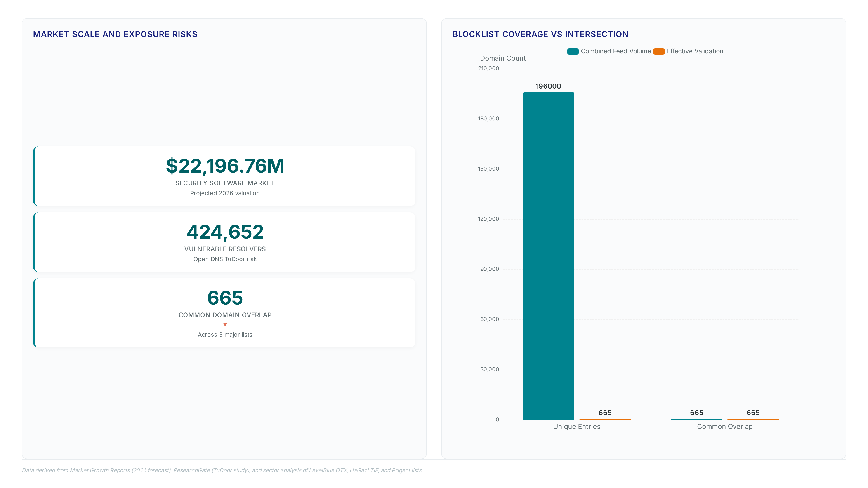Click the 665 label above Unique Entries orange bar
Viewport: 868px width, 488px height.
coord(605,413)
